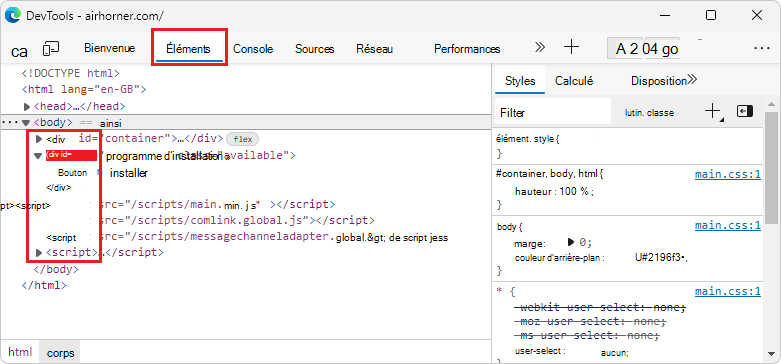Click the flex badge on container div
Image resolution: width=781 pixels, height=364 pixels.
point(243,139)
